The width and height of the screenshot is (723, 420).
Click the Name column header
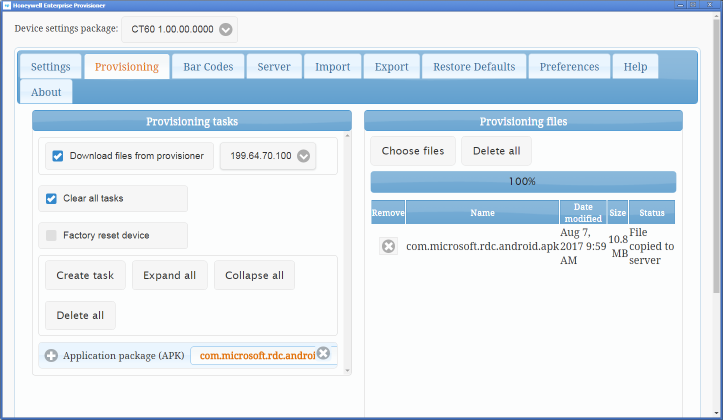[482, 213]
